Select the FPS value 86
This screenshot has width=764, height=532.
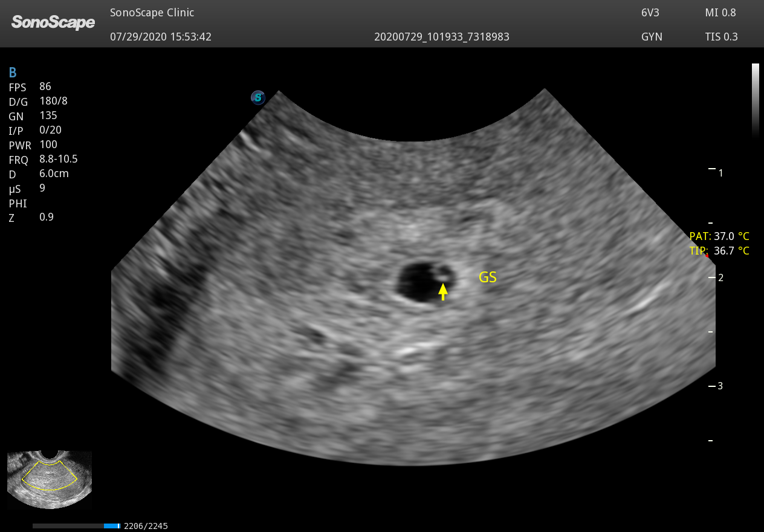tap(45, 86)
